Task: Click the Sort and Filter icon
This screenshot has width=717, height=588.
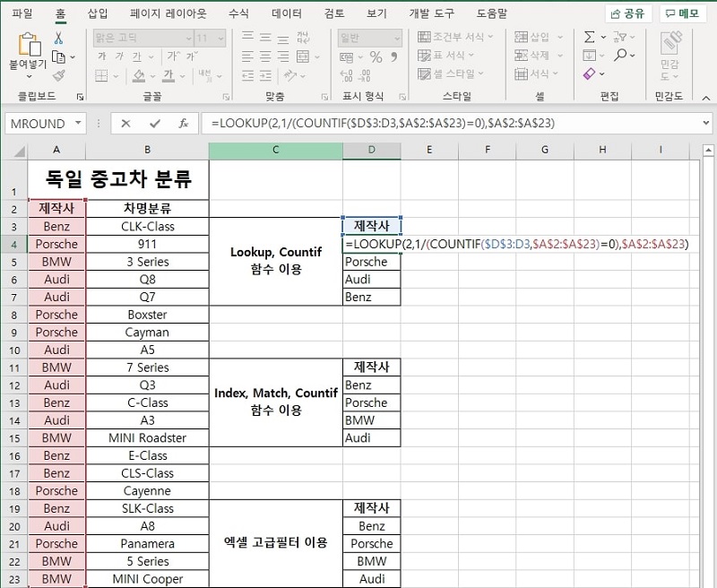Action: (620, 37)
